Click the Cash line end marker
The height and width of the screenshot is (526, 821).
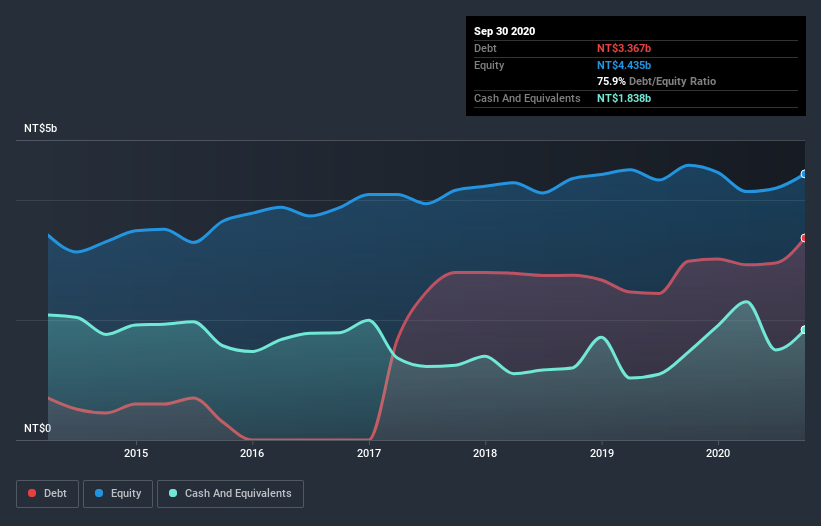(x=804, y=330)
